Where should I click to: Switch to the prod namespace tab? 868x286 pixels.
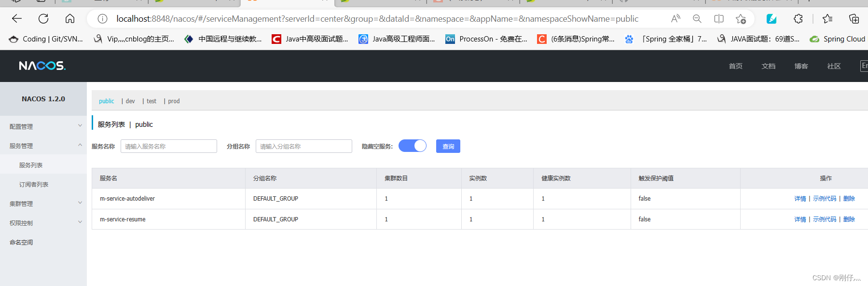174,101
